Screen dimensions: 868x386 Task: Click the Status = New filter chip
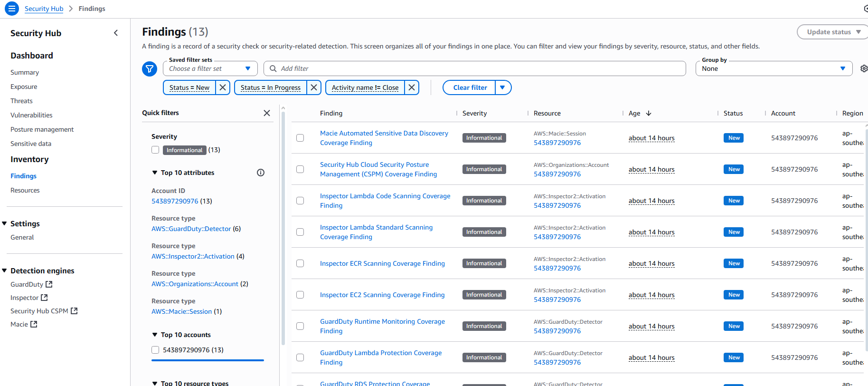click(189, 87)
